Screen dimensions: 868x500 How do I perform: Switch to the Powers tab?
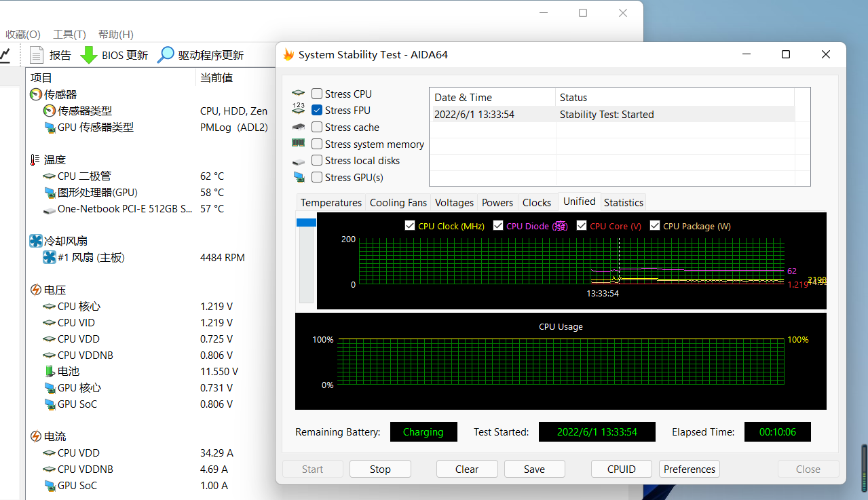click(497, 202)
